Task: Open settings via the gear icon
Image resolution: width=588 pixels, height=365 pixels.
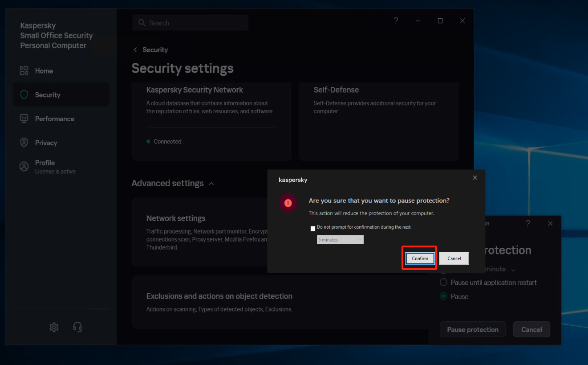Action: (54, 327)
